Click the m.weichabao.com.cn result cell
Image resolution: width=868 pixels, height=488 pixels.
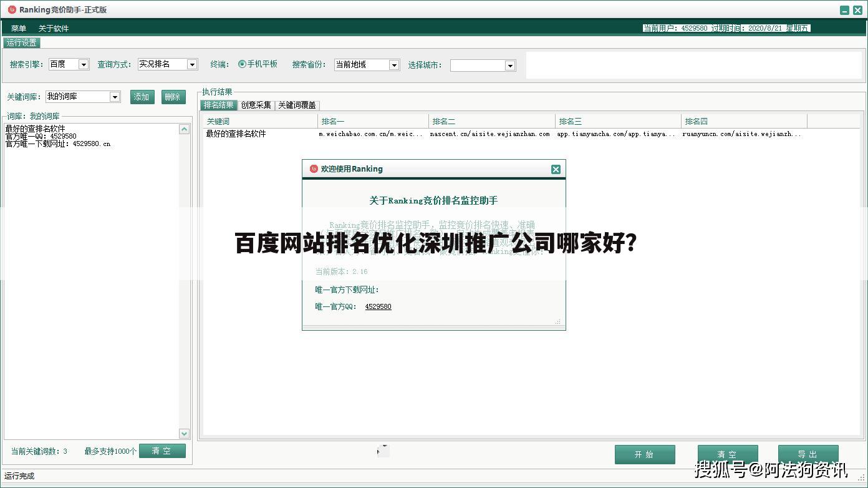(371, 134)
